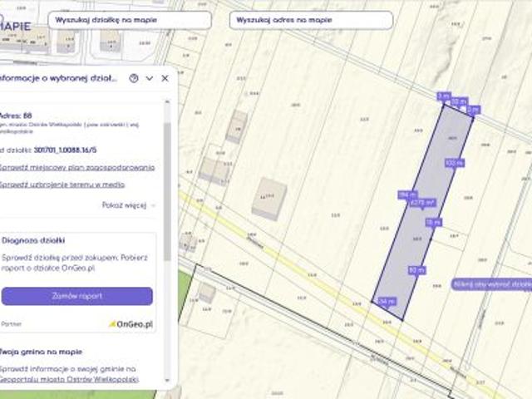Click the panel's vertical scrollbar thumb
Viewport: 532px width, 399px height.
[167, 192]
